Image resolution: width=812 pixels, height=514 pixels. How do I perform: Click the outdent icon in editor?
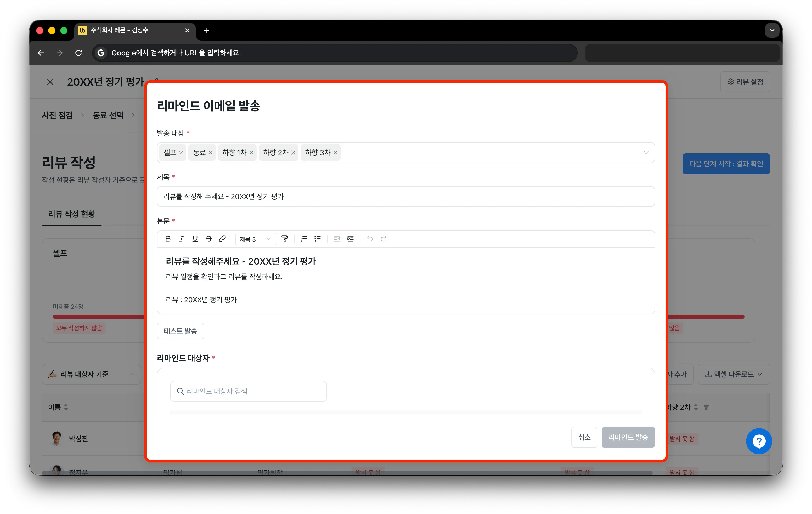336,239
